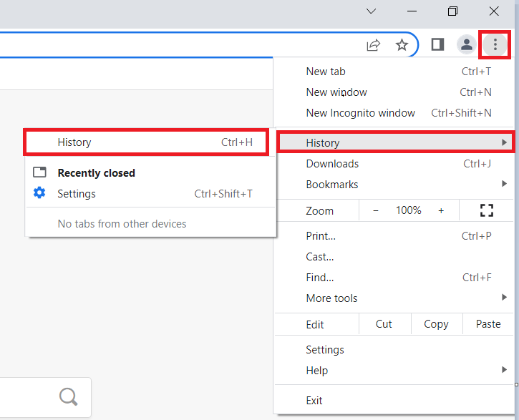Enter fullscreen mode via the zoom row icon

click(487, 210)
